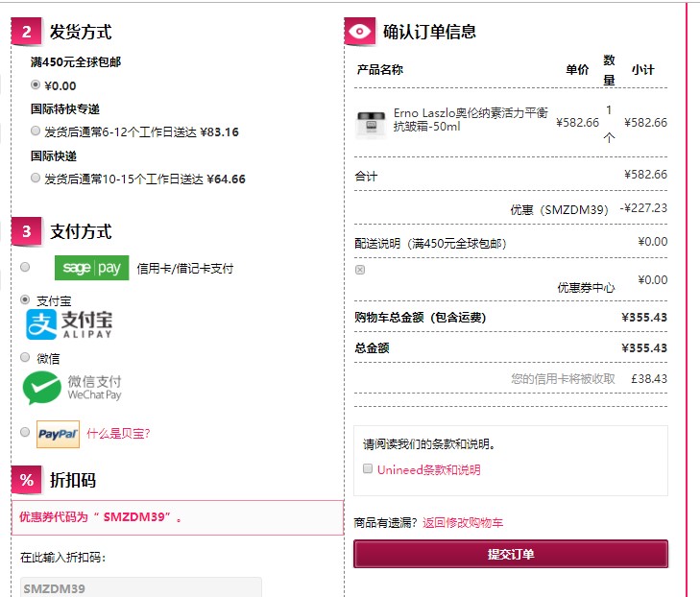The width and height of the screenshot is (700, 597).
Task: Click the percent badge next to 折扣码
Action: [x=26, y=480]
